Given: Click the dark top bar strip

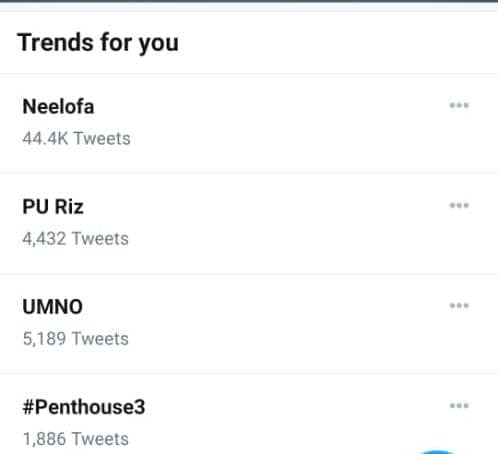Looking at the screenshot, I should [x=249, y=1].
